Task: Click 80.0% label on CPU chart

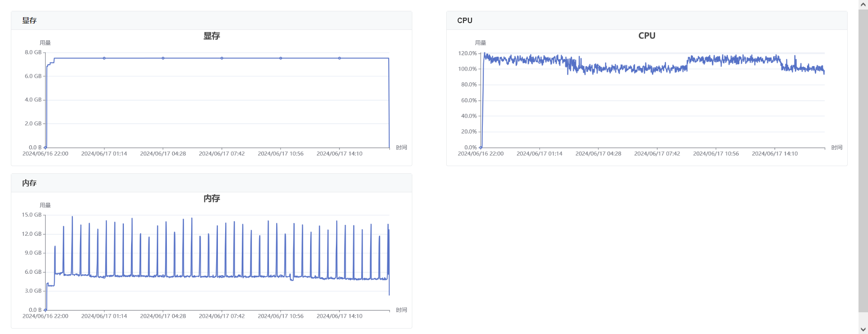Action: (x=469, y=85)
